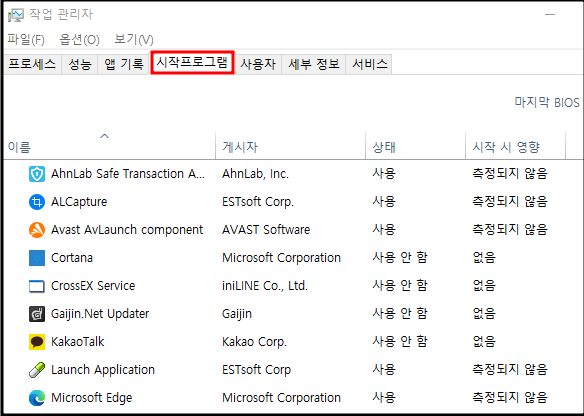This screenshot has height=416, width=584.
Task: Switch to the 성능 tab
Action: (80, 64)
